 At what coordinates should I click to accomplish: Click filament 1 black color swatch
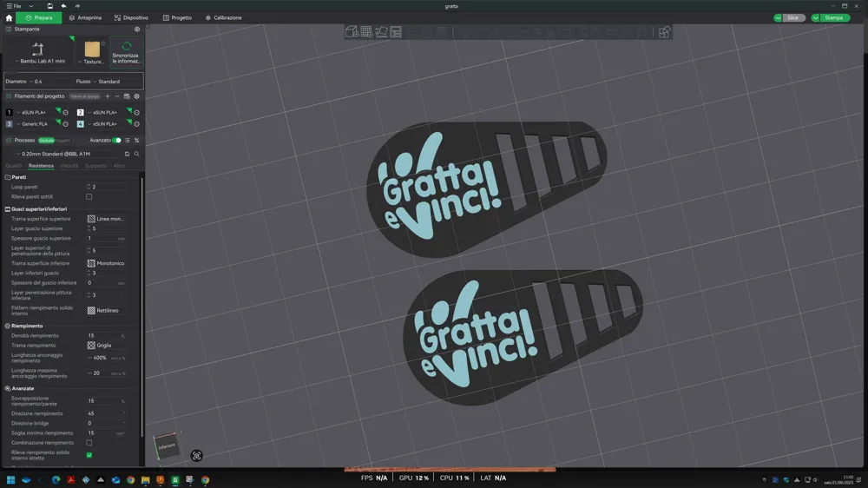click(x=9, y=112)
